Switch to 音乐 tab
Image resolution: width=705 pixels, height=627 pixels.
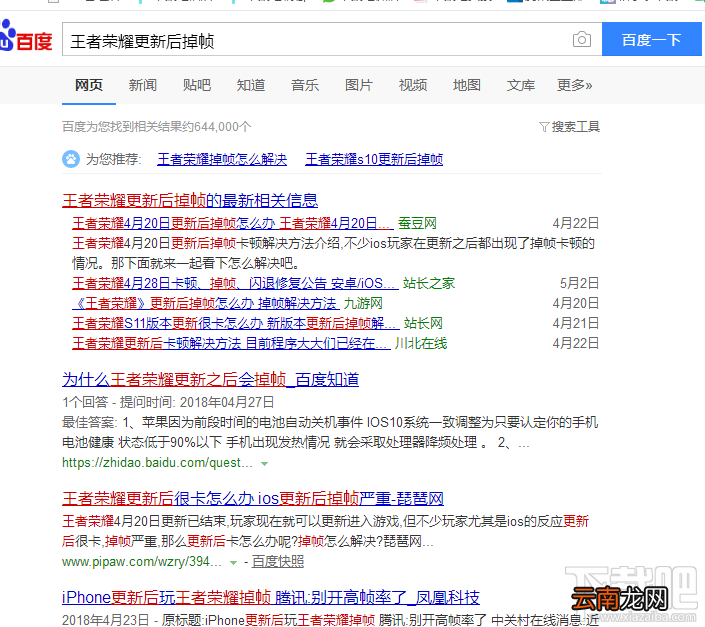point(304,85)
